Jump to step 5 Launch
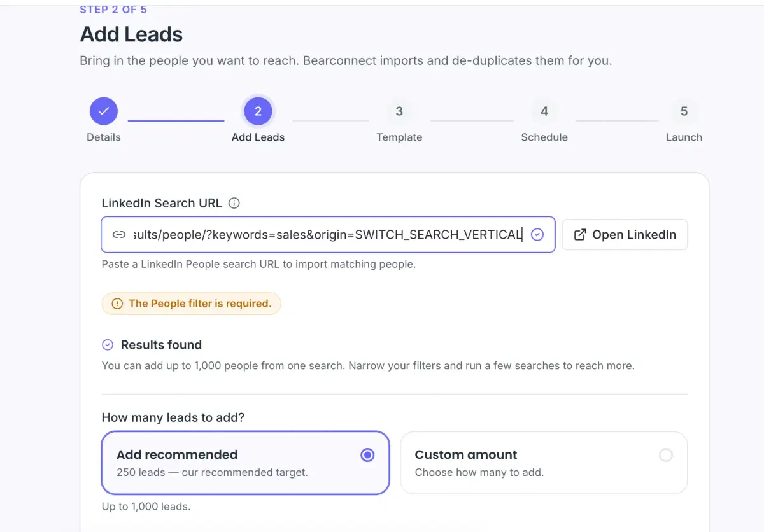The height and width of the screenshot is (532, 764). tap(684, 111)
